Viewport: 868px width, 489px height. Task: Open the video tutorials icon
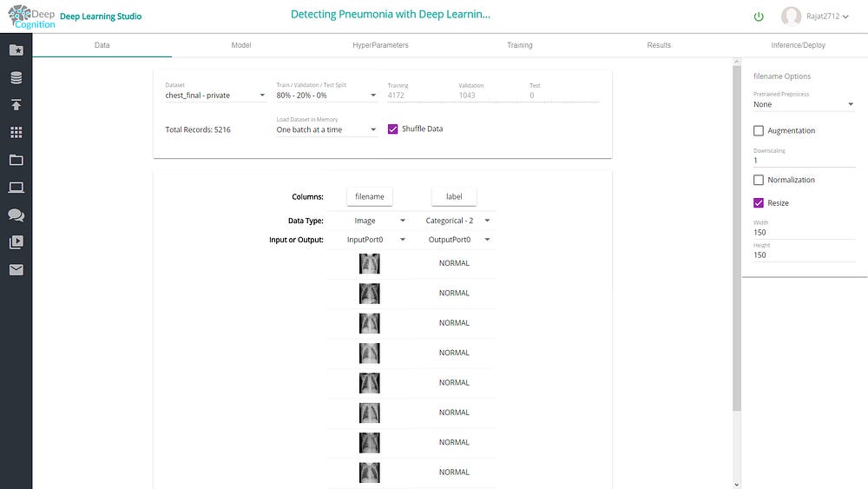tap(16, 242)
